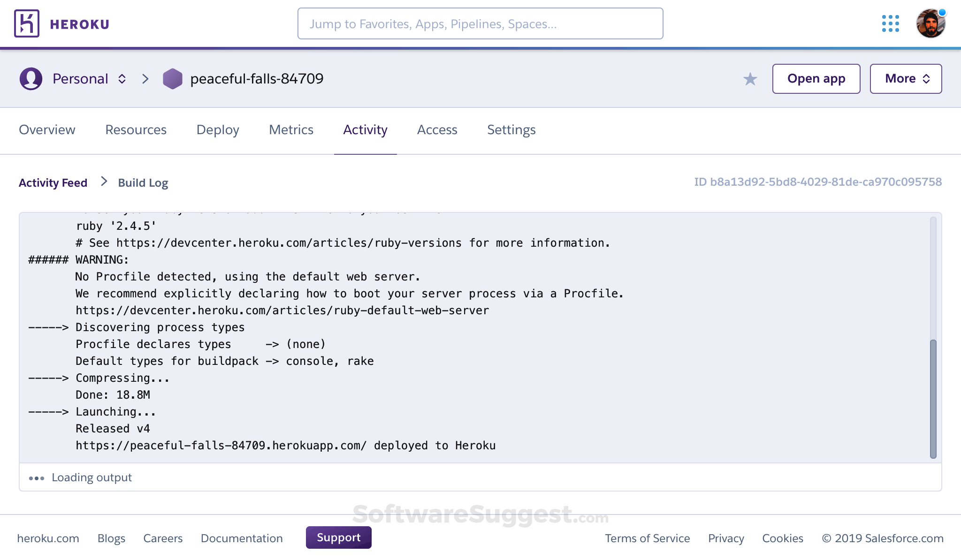Expand the More options dropdown
The height and width of the screenshot is (560, 961).
tap(905, 79)
